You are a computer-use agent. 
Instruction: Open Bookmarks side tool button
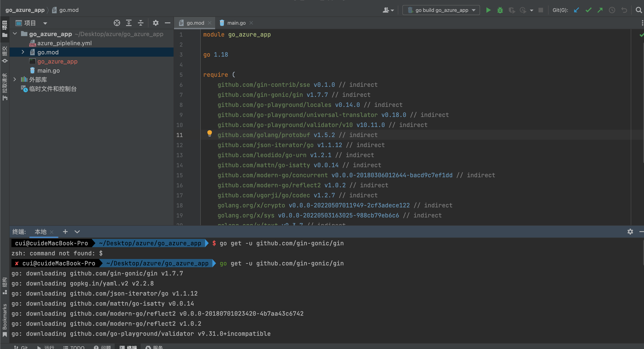point(5,320)
